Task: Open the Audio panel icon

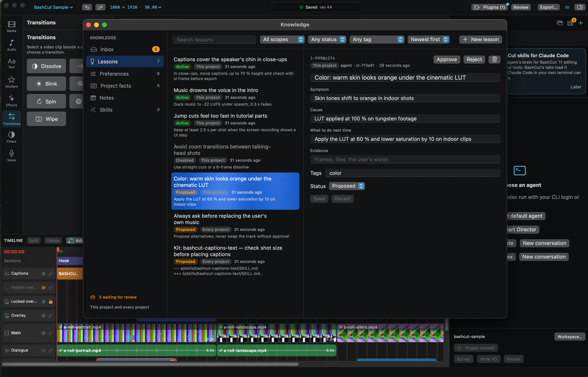Action: point(11,45)
